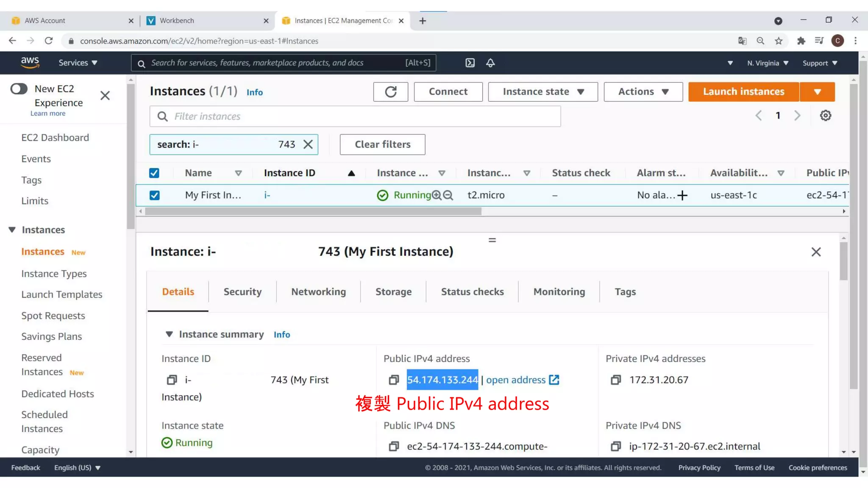Screen dimensions: 868x488
Task: Open the Instance state dropdown
Action: pos(543,91)
